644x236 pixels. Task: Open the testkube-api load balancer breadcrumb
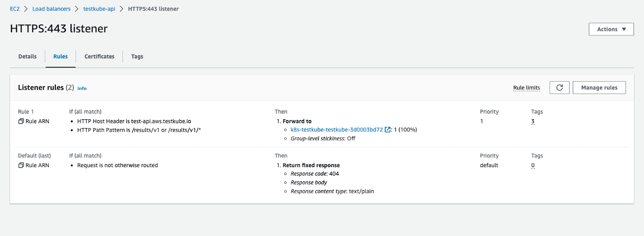99,8
